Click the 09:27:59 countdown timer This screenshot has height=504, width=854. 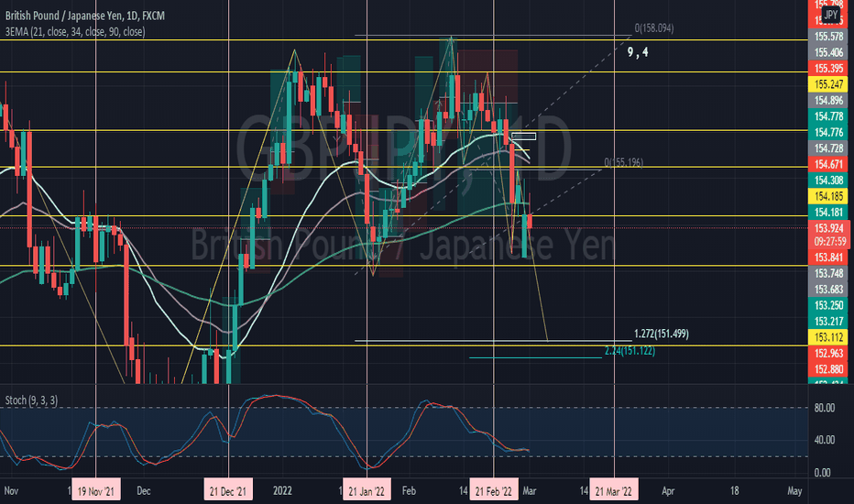[828, 241]
